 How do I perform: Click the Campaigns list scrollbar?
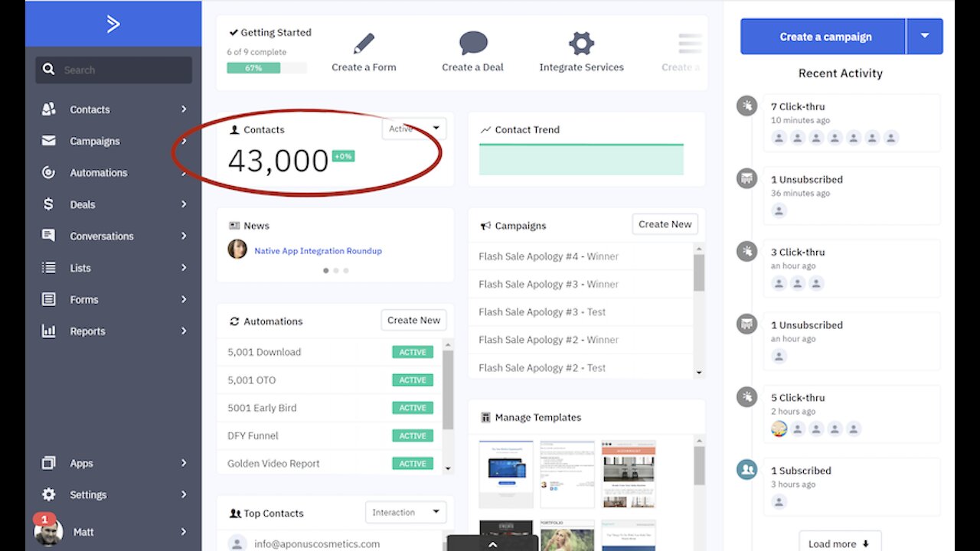click(x=699, y=273)
